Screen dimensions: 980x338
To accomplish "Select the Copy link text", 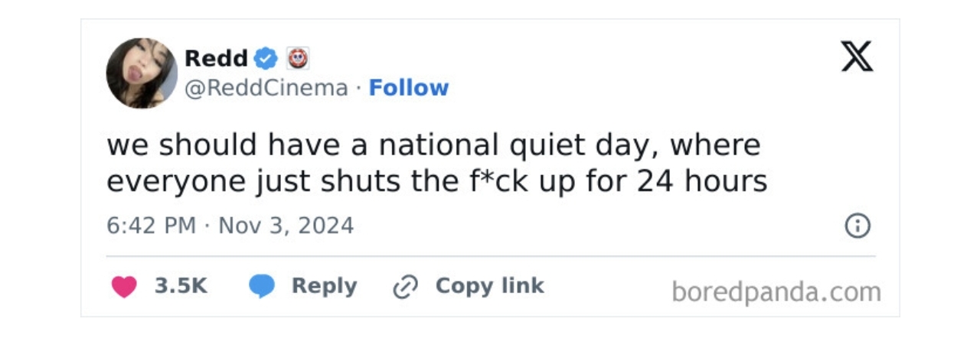I will tap(490, 286).
